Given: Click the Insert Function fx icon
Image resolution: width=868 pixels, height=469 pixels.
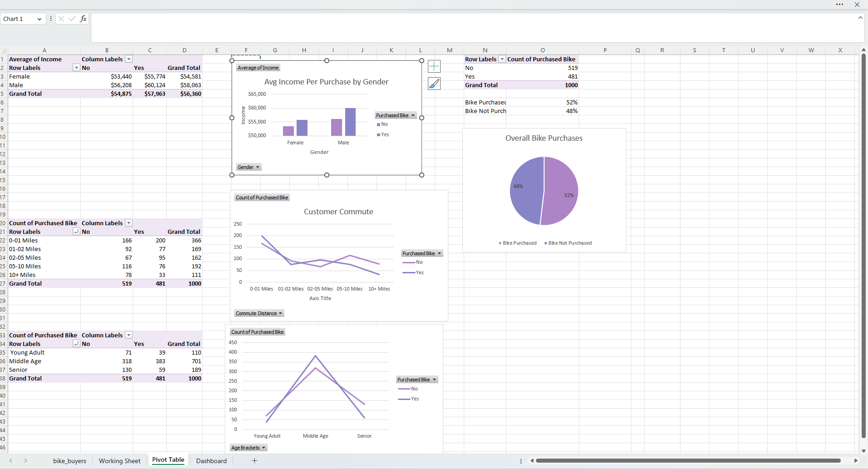Looking at the screenshot, I should tap(83, 19).
